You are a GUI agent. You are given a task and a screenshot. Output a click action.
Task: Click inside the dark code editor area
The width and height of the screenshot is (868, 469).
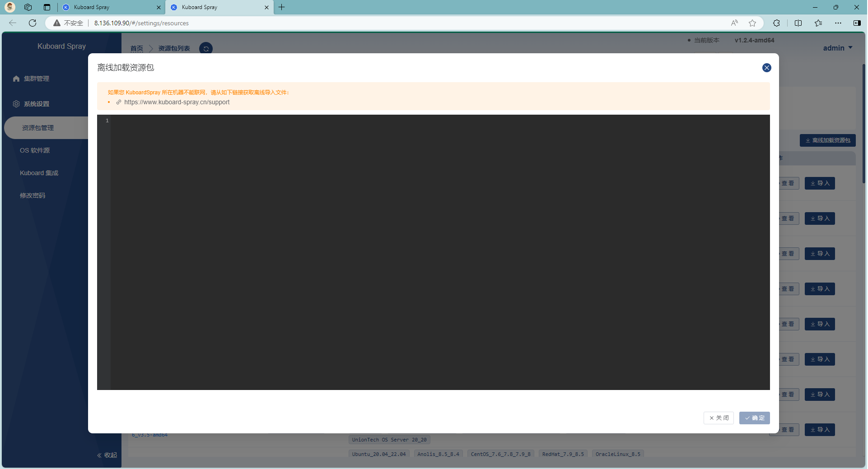click(x=440, y=252)
